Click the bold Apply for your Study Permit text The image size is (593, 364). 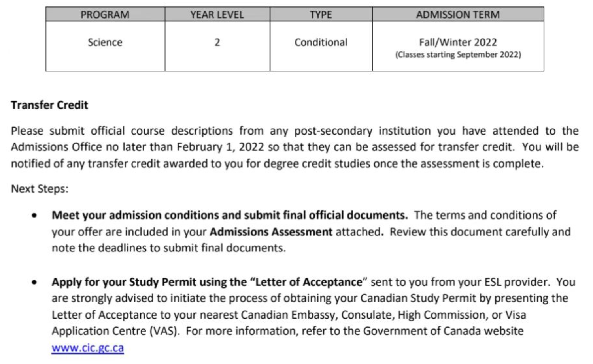pyautogui.click(x=149, y=282)
